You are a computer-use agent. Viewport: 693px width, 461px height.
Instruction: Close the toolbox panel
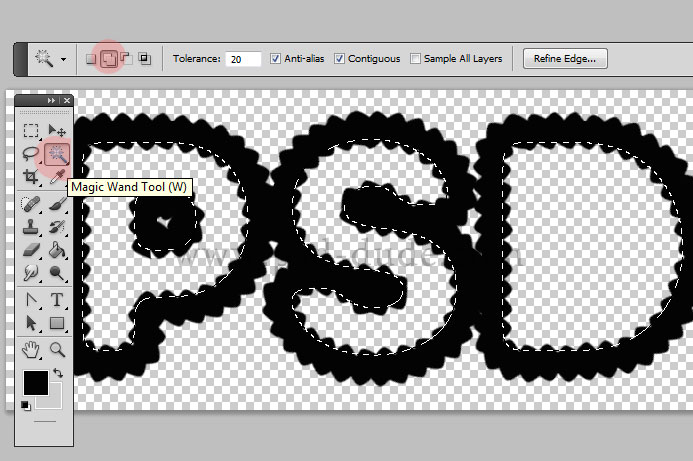pyautogui.click(x=67, y=101)
